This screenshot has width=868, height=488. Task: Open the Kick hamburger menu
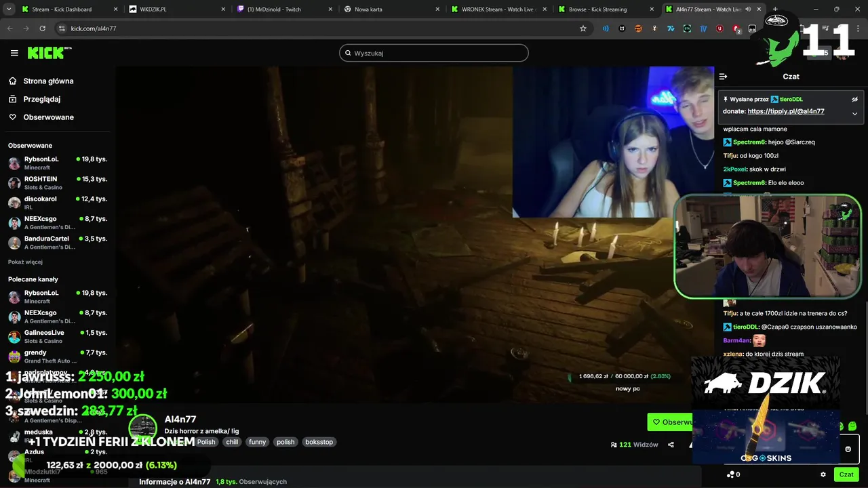pos(14,53)
